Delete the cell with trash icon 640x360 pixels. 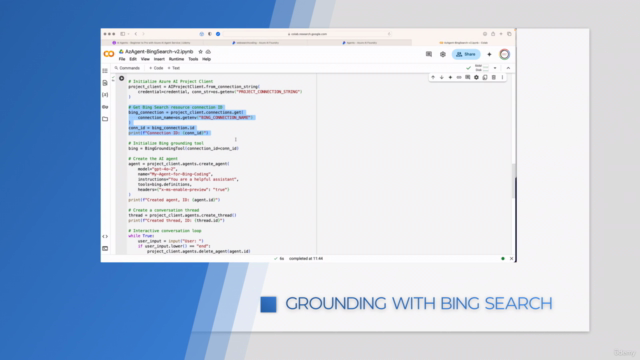pos(493,77)
